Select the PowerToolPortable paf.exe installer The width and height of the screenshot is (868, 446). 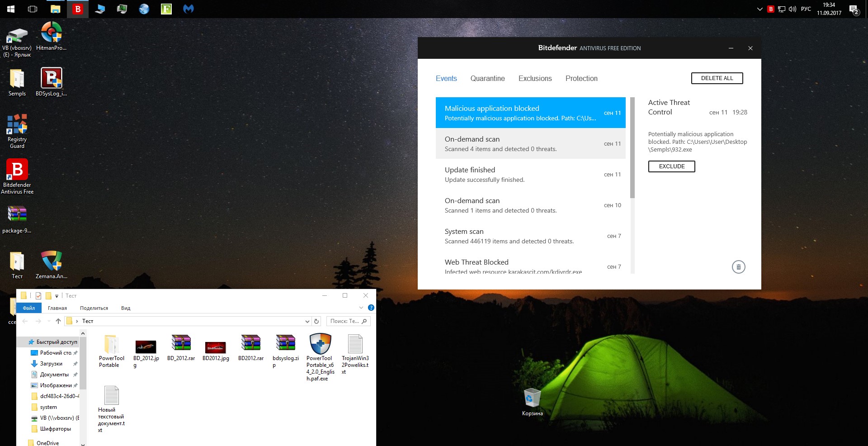[x=321, y=357]
